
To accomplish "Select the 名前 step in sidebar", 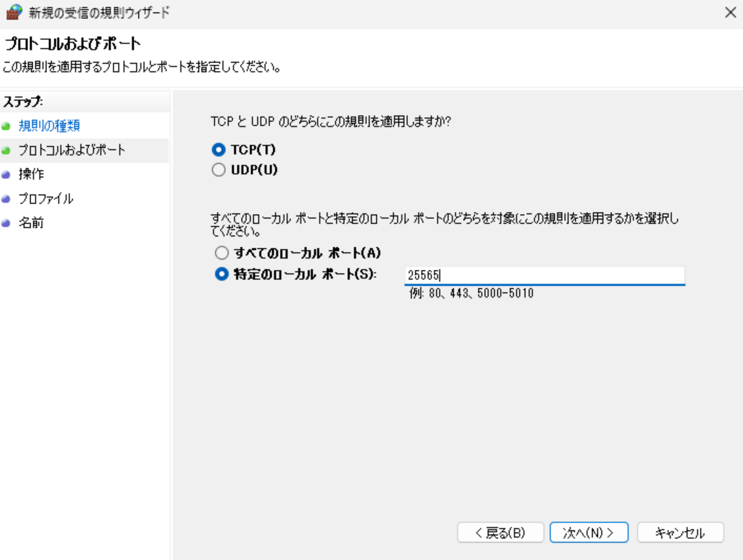I will pos(31,224).
